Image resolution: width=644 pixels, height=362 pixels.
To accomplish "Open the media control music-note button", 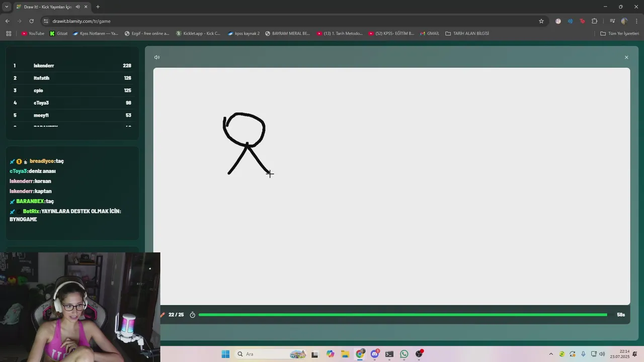I will click(x=612, y=21).
